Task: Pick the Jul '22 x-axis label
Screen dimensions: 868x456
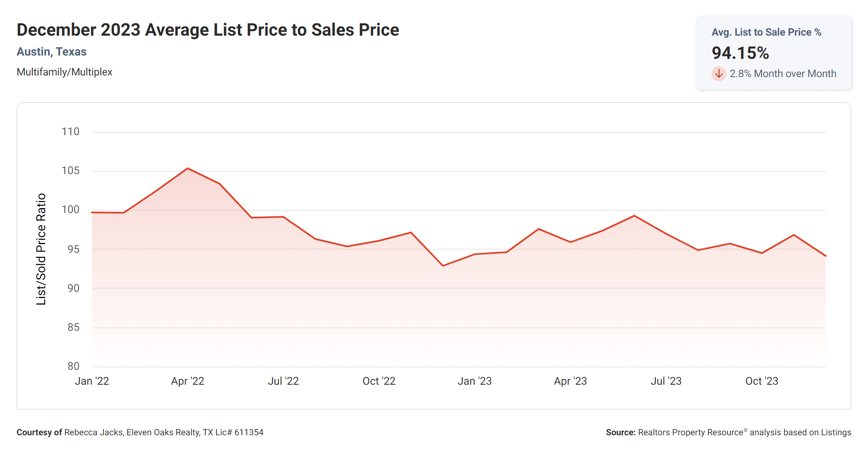Action: (x=283, y=381)
